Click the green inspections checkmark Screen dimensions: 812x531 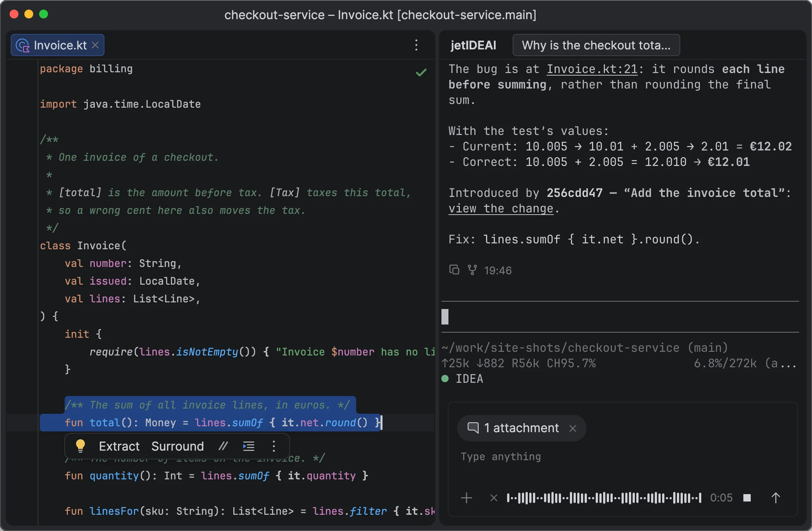pos(421,72)
